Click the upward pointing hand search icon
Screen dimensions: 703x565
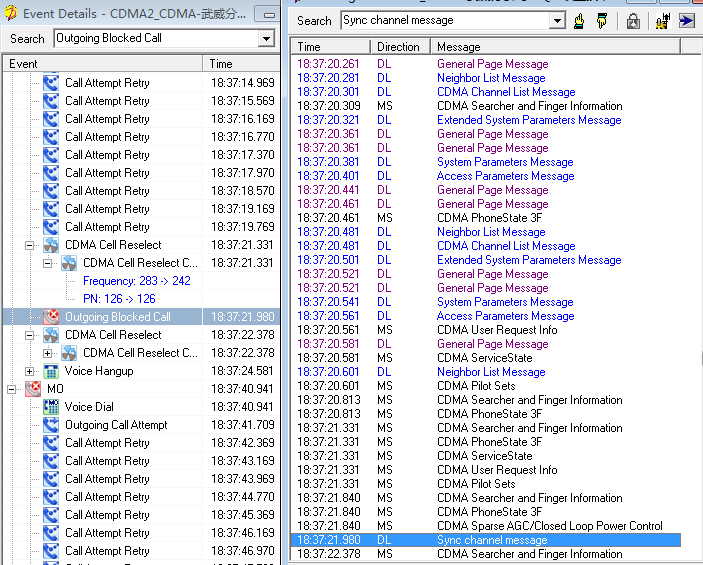click(580, 20)
